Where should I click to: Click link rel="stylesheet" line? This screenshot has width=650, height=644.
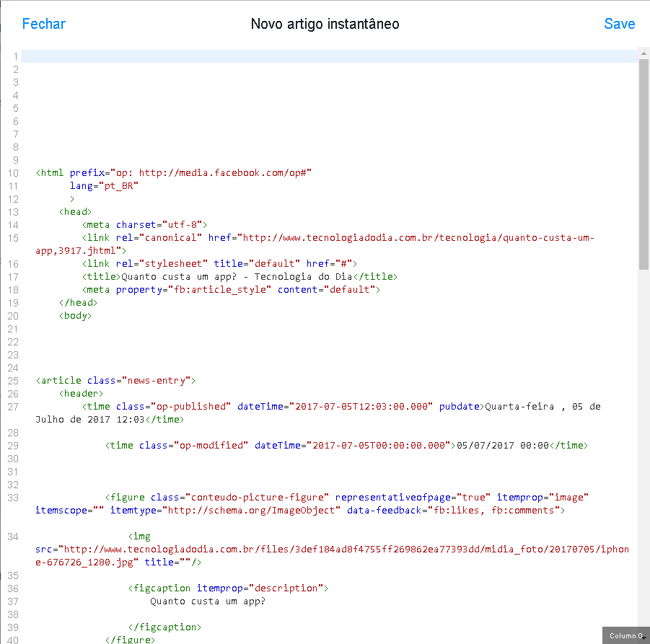[x=219, y=263]
